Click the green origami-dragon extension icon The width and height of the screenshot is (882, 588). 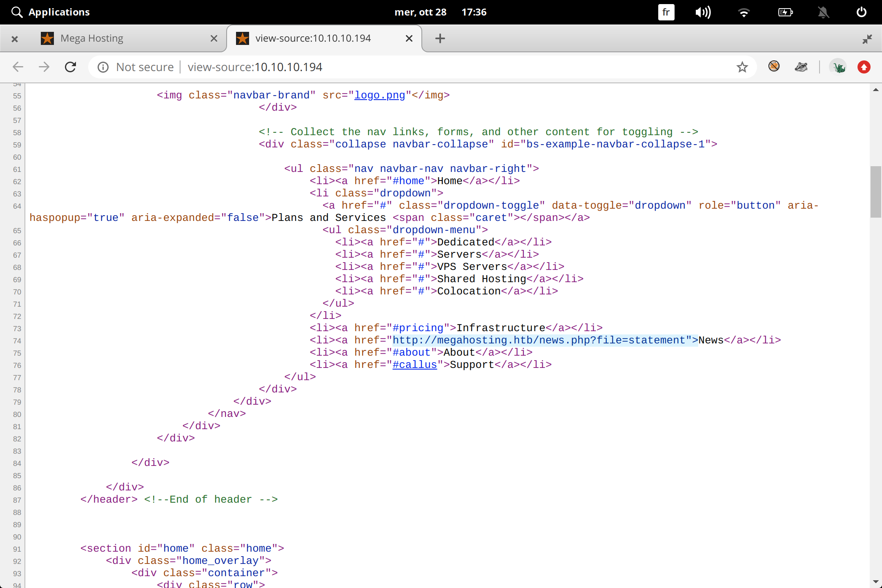[x=839, y=67]
